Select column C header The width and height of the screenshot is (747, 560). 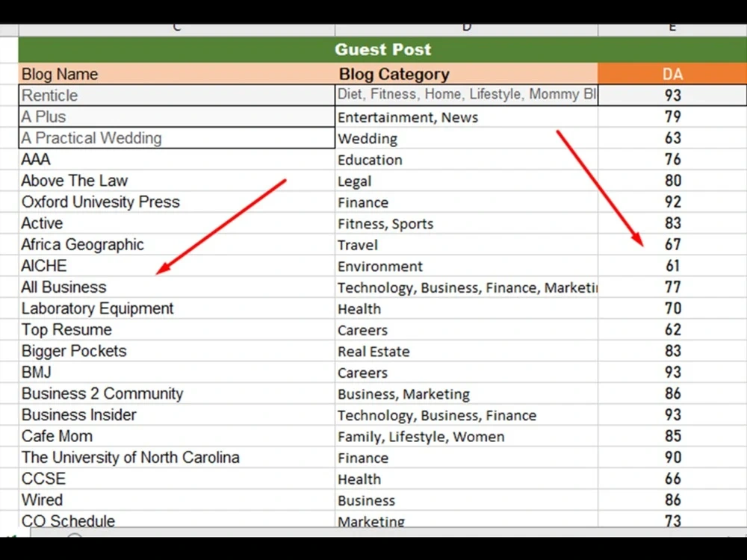click(177, 30)
